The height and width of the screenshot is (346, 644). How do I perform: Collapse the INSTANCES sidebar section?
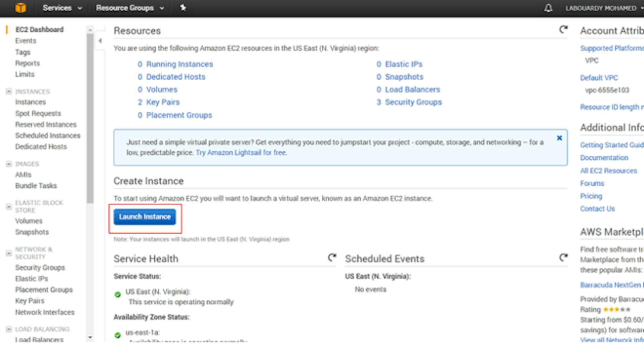(x=9, y=91)
